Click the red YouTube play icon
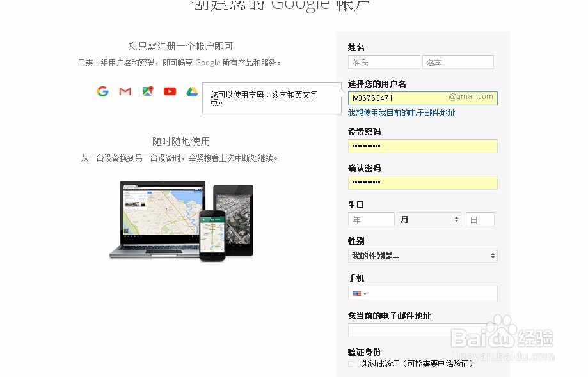 pyautogui.click(x=170, y=91)
